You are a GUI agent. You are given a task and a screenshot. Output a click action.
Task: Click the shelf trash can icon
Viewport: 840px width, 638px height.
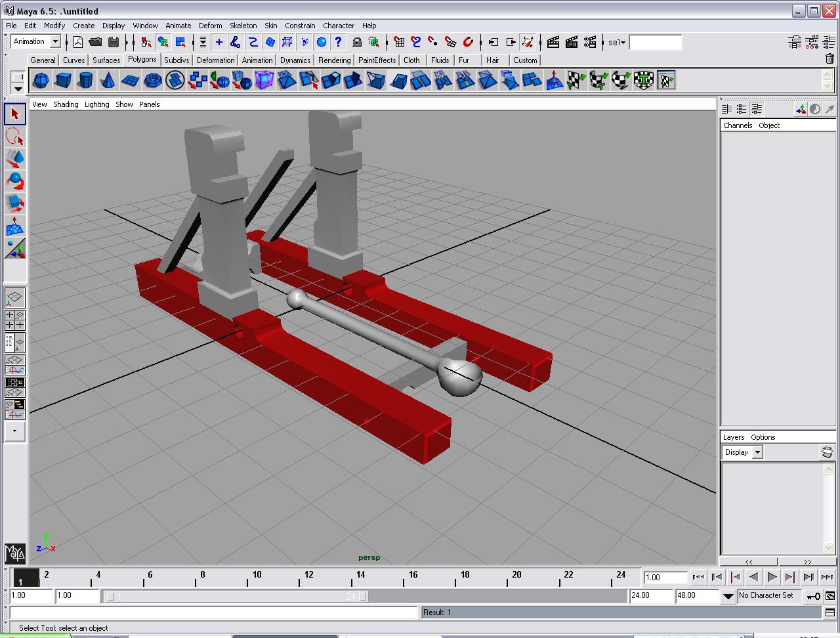[829, 59]
